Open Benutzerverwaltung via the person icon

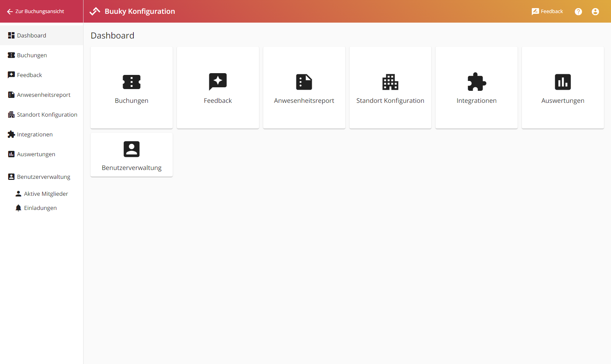(x=131, y=149)
